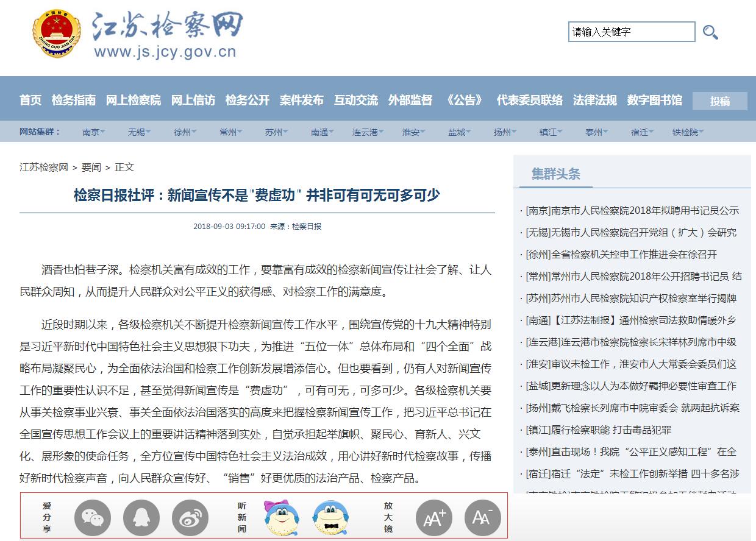756x541 pixels.
Task: Expand the 常州 site dropdown
Action: (x=231, y=132)
